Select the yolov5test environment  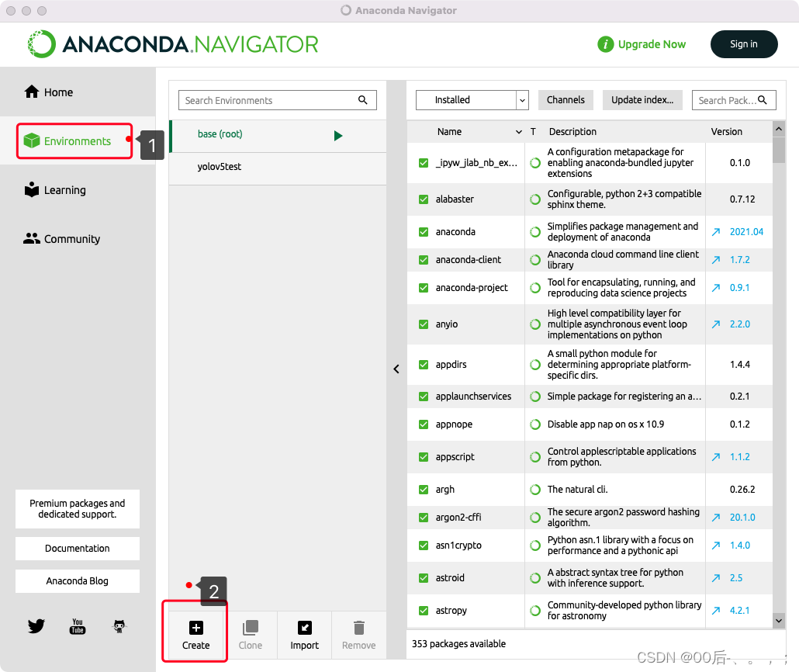[278, 168]
